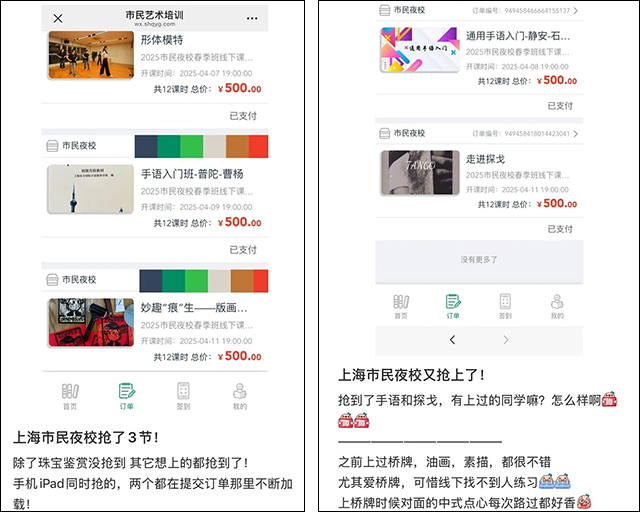Viewport: 640px width, 512px height.
Task: Click the 走进探戈 course title
Action: [x=485, y=159]
